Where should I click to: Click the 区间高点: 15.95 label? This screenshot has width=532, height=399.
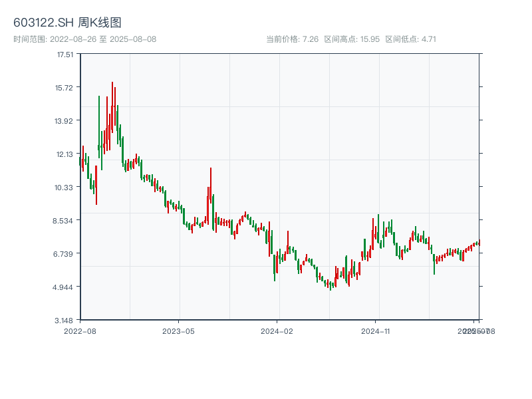click(352, 39)
